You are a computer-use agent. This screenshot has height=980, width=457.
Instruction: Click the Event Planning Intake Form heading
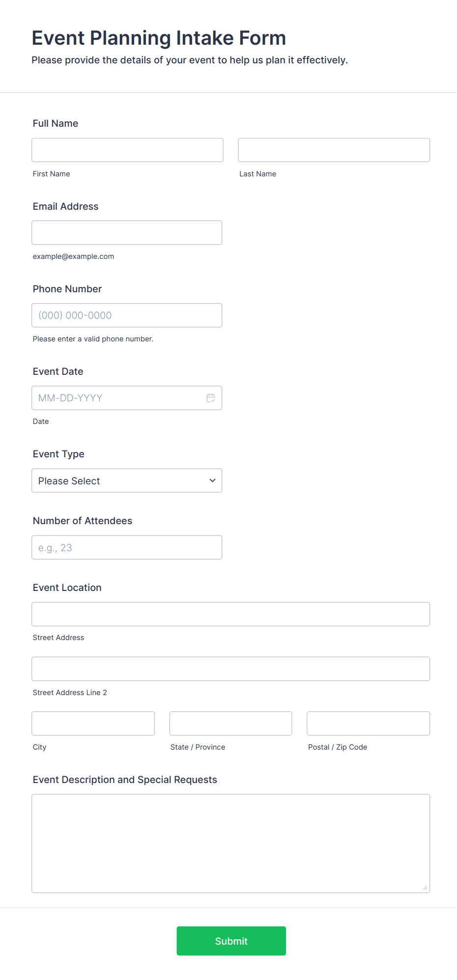[x=159, y=38]
